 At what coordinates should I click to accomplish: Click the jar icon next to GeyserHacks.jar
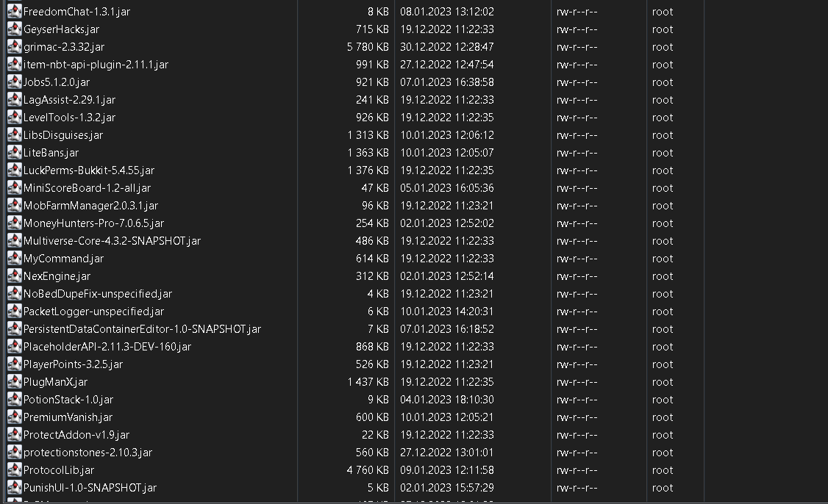click(x=13, y=29)
